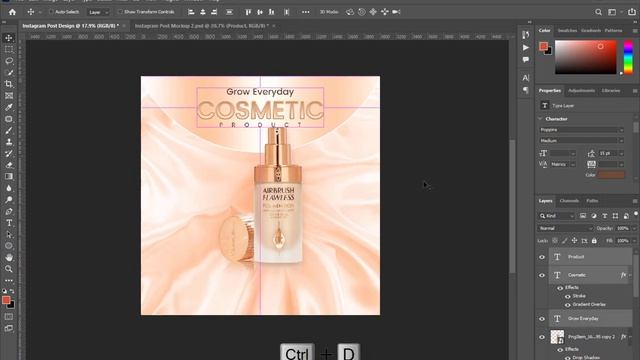Toggle the Auto-Select checkbox
The width and height of the screenshot is (640, 360).
[51, 12]
